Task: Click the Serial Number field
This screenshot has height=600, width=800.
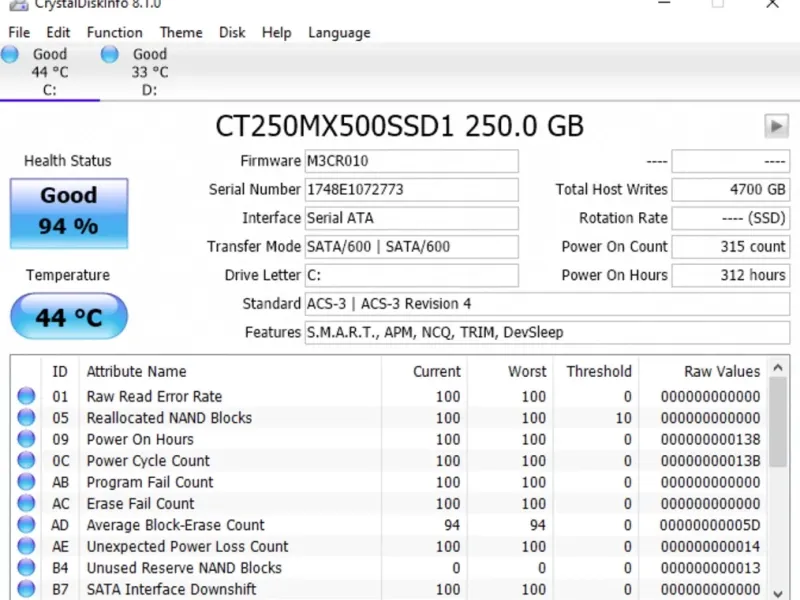Action: (x=412, y=190)
